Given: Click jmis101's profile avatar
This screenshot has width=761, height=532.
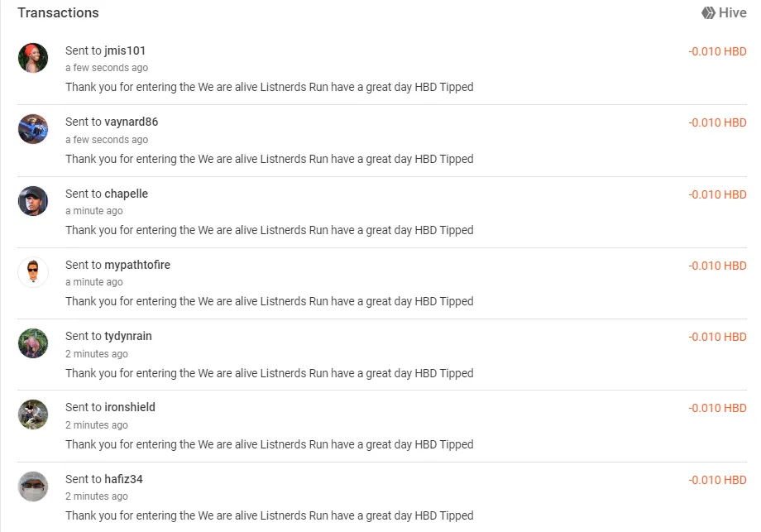Looking at the screenshot, I should click(33, 58).
